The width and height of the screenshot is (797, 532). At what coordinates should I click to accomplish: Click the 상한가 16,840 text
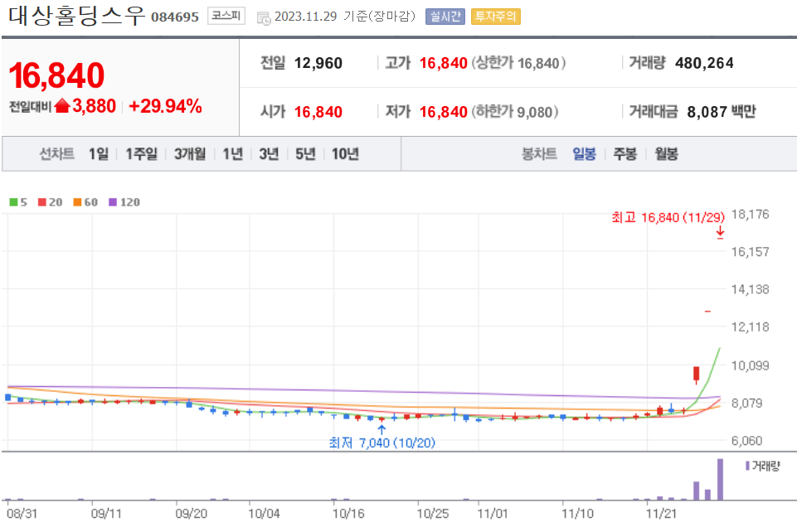(x=518, y=63)
